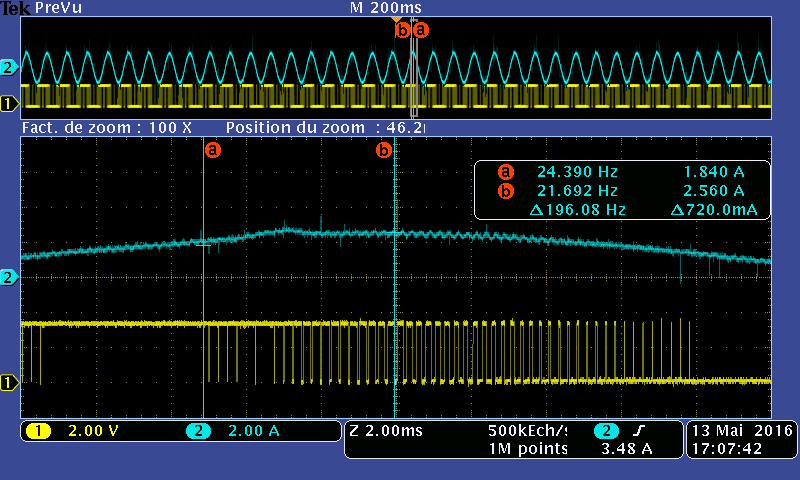Click the 2.00 V channel 1 scale

point(93,431)
